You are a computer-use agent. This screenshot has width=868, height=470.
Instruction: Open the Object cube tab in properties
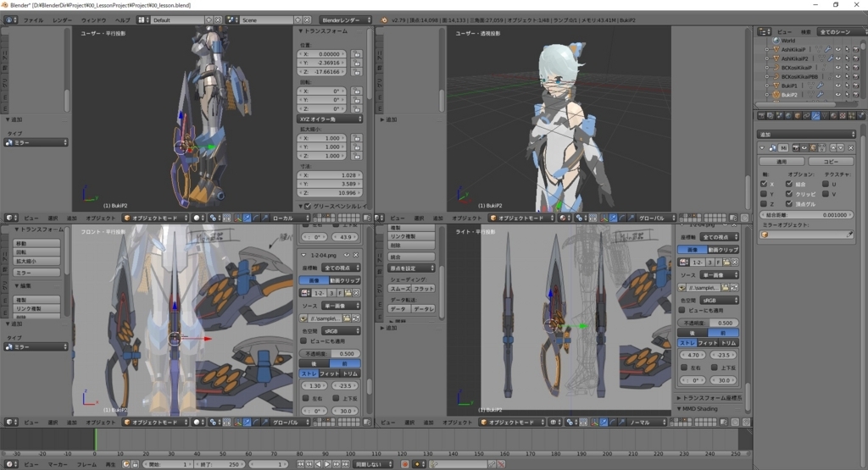[798, 115]
